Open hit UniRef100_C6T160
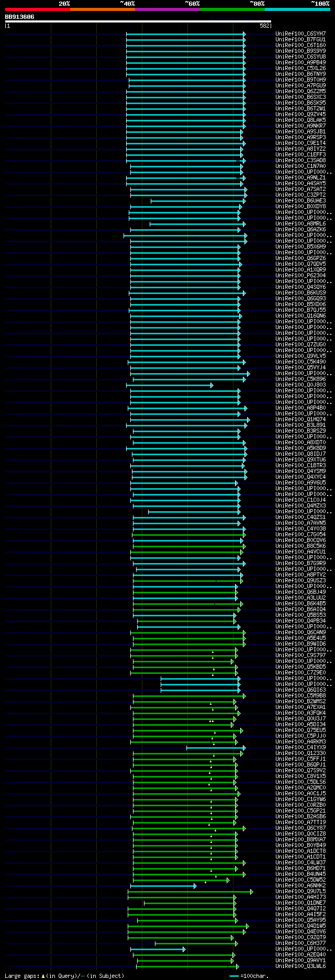 [300, 46]
